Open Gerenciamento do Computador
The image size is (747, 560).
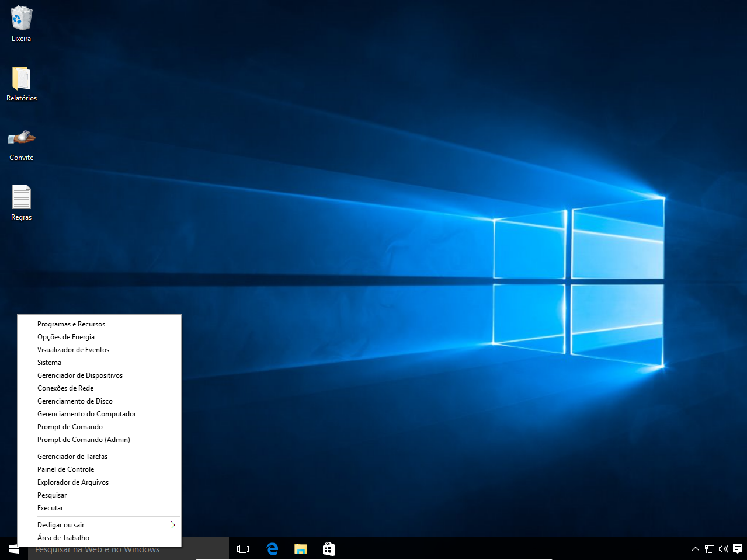[x=99, y=414]
